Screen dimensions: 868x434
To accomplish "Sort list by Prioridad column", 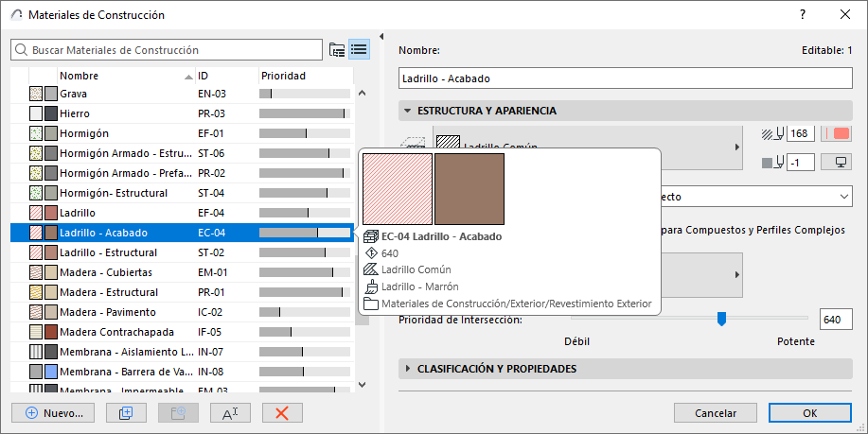I will 306,76.
